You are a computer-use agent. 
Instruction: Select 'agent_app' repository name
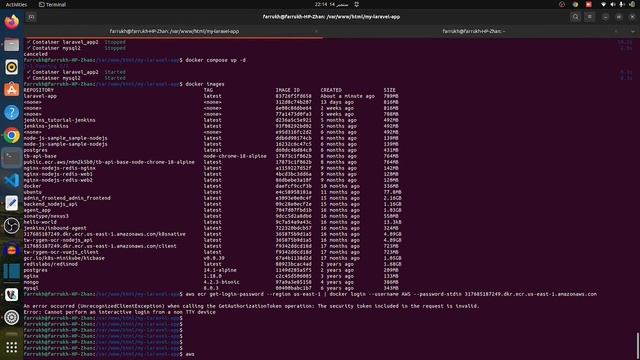[37, 210]
